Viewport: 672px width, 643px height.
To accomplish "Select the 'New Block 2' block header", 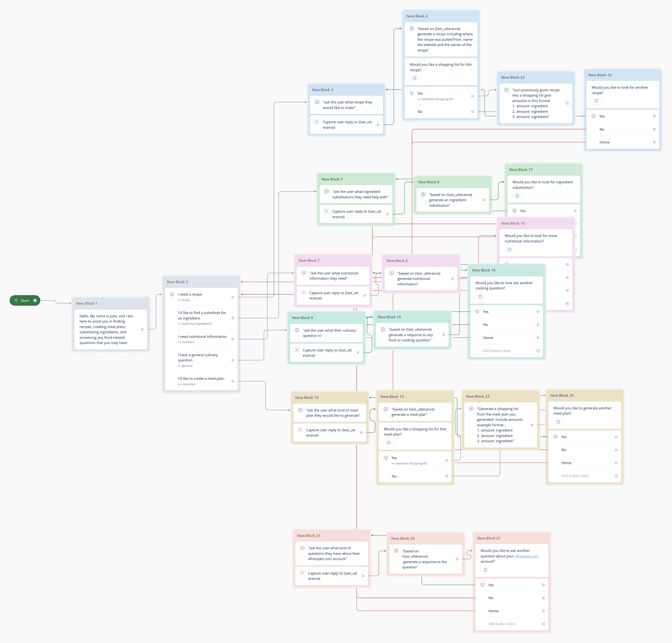I will tap(178, 282).
